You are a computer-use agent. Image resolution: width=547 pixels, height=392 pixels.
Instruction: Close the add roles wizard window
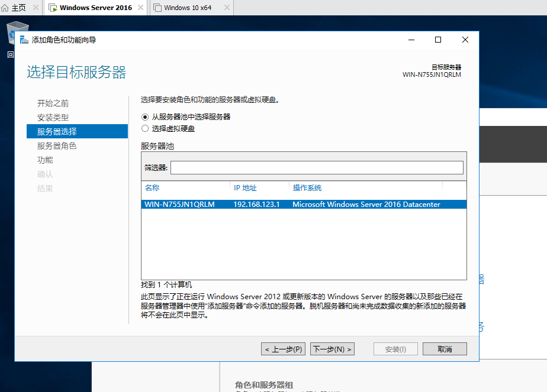point(465,40)
